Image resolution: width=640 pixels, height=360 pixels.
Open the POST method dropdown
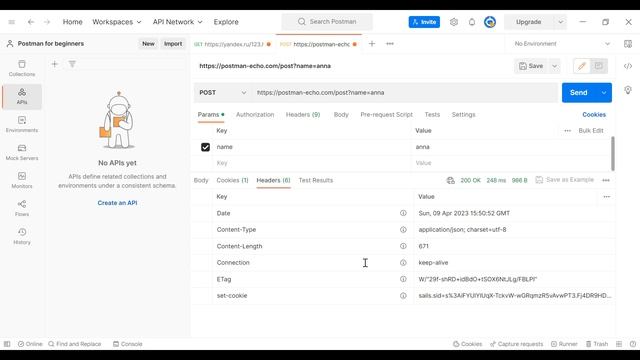coord(222,93)
